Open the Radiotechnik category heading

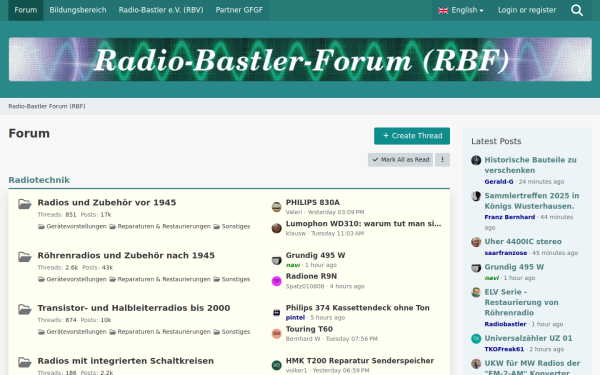point(39,180)
